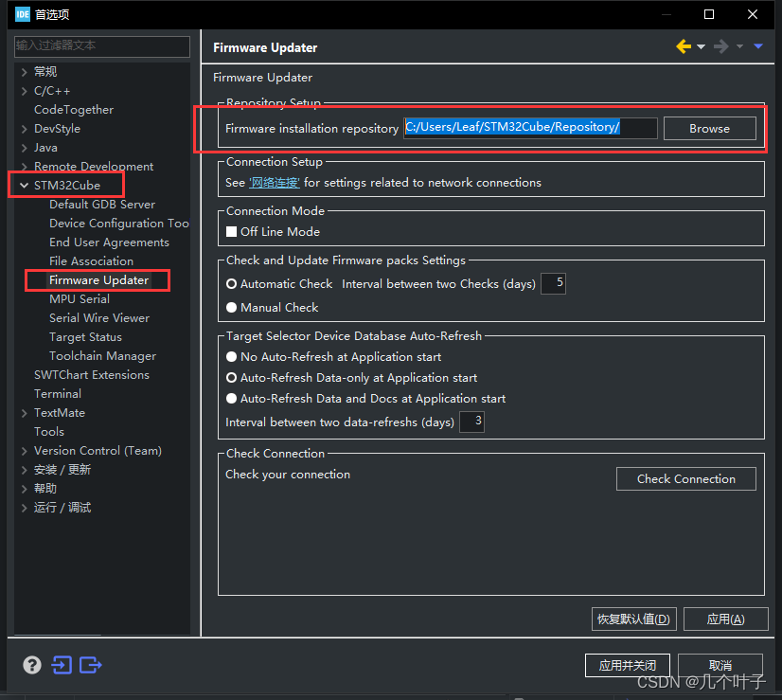Open Target Status page
Image resolution: width=782 pixels, height=700 pixels.
point(85,337)
